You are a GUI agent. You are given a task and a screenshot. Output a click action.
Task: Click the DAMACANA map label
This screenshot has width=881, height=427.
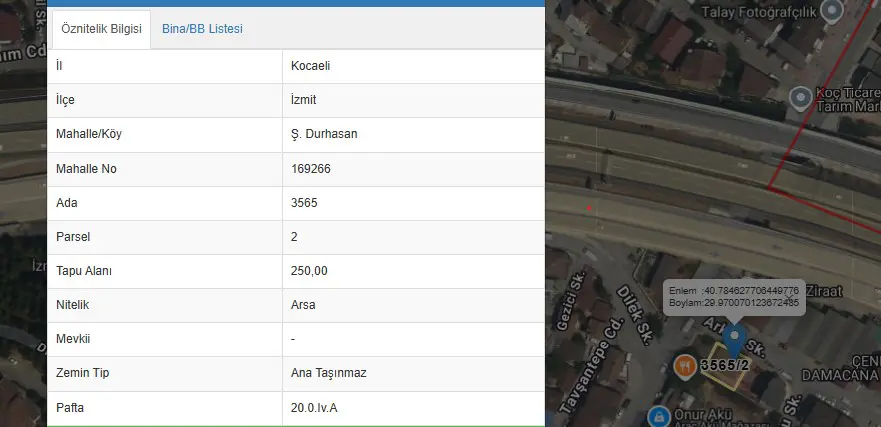841,375
